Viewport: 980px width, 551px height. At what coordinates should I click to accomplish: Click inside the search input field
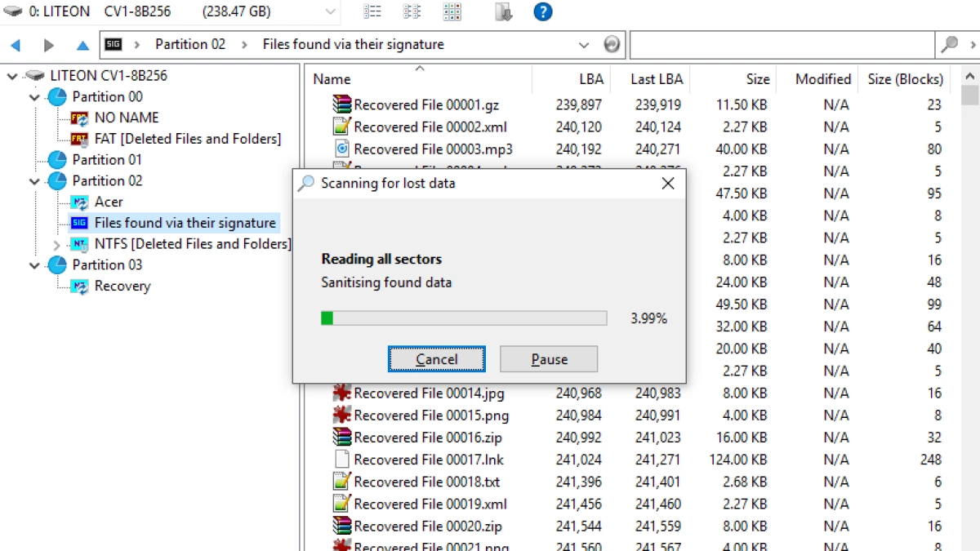pos(781,45)
